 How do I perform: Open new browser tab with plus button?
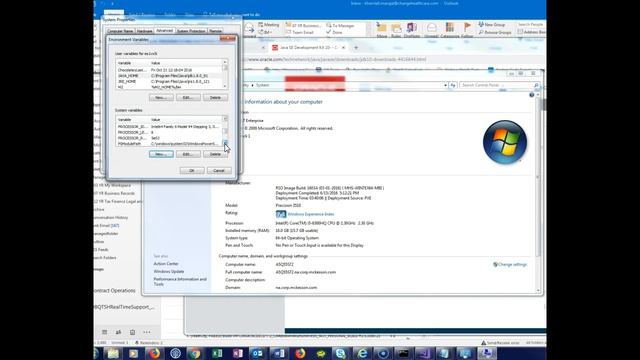pos(356,47)
